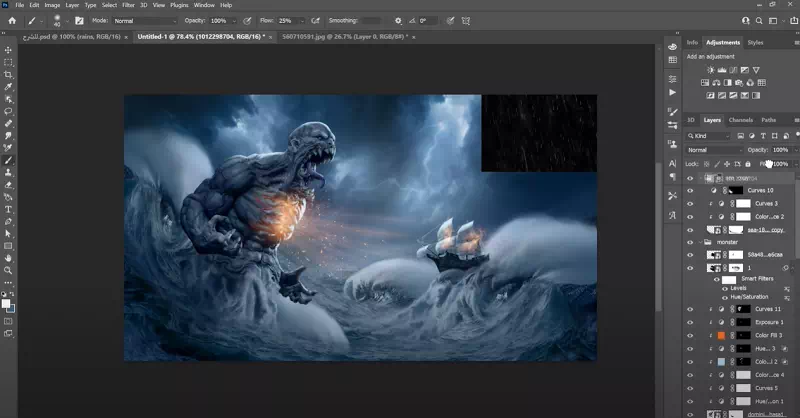Select the Zoom tool
This screenshot has width=800, height=418.
pyautogui.click(x=8, y=271)
